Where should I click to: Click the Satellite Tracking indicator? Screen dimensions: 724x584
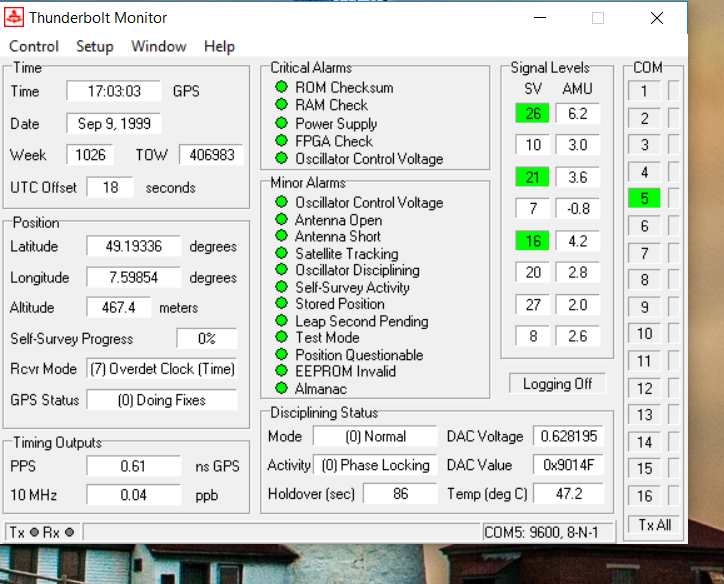pos(281,253)
